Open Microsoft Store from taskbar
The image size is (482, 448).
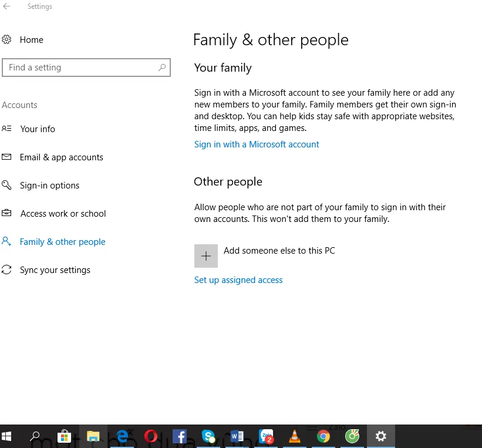64,436
